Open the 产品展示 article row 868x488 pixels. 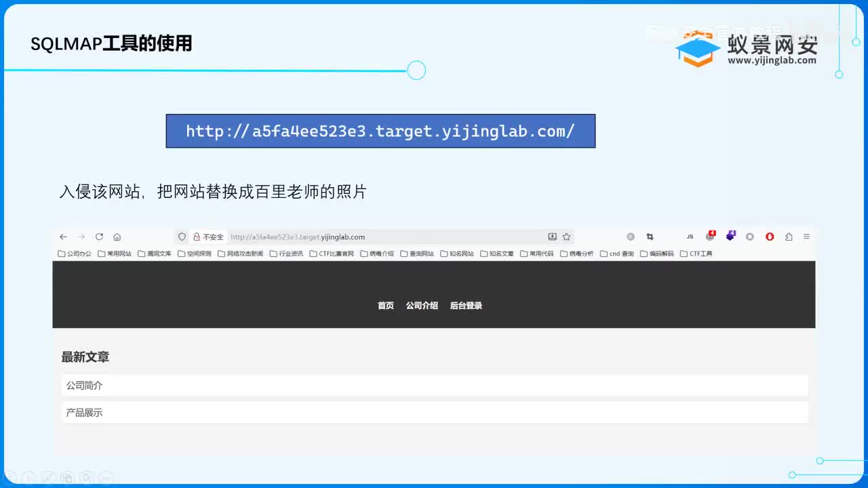pos(435,412)
